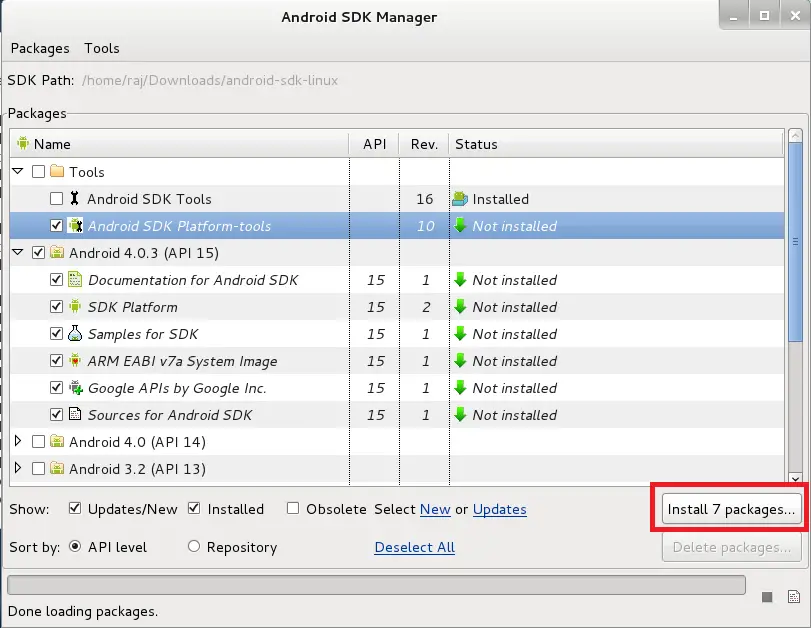Check the Android 3.2 (API 13) checkbox
Viewport: 811px width, 628px height.
[38, 468]
